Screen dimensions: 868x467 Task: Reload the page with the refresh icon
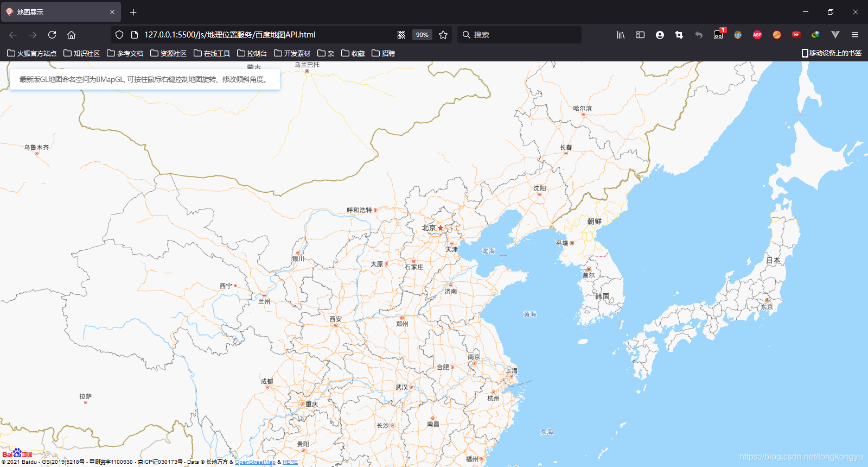click(x=52, y=35)
